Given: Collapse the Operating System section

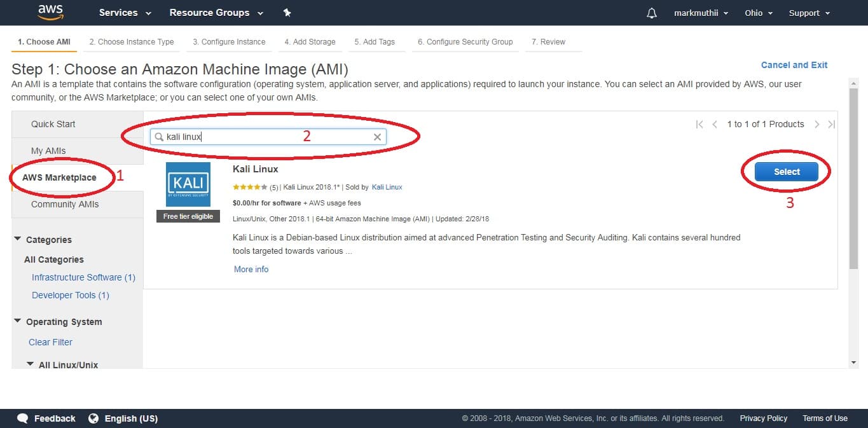Looking at the screenshot, I should 17,321.
